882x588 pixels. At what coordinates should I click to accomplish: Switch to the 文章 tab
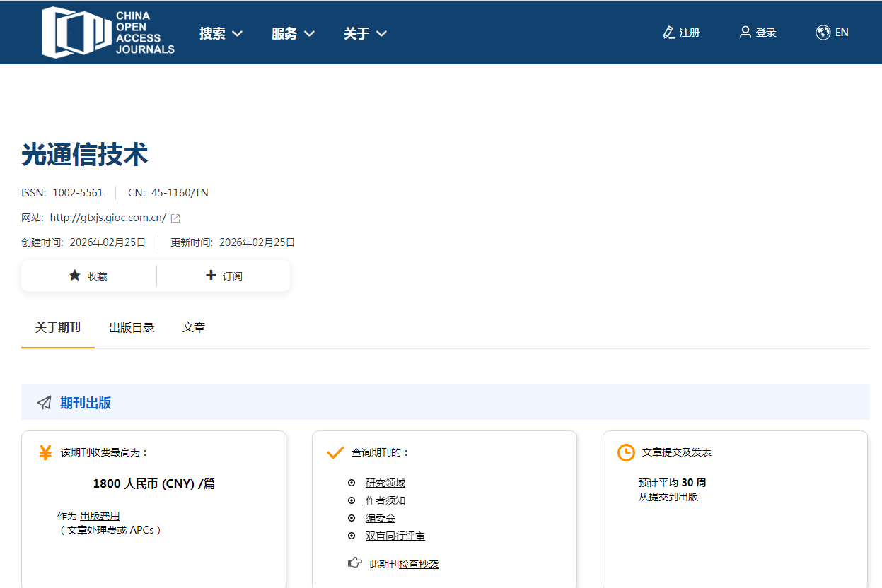pyautogui.click(x=194, y=328)
